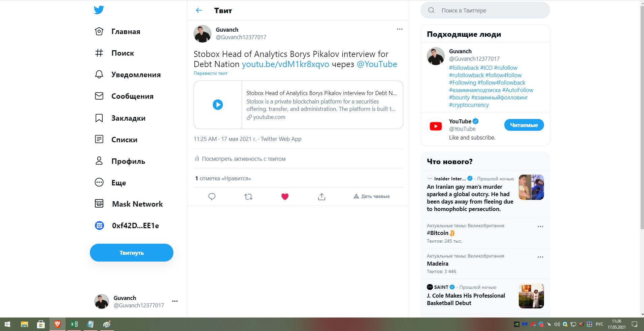Open the tweet's three-dot options menu
The height and width of the screenshot is (331, 644).
tap(400, 29)
